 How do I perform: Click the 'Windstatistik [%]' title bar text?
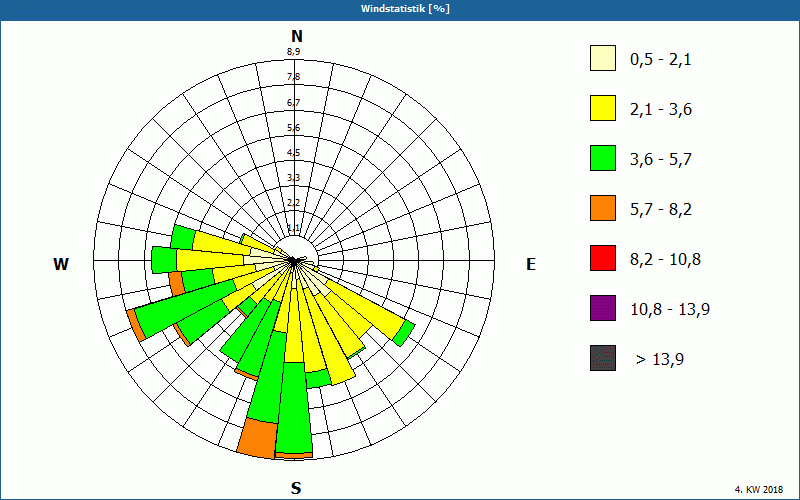pyautogui.click(x=405, y=9)
